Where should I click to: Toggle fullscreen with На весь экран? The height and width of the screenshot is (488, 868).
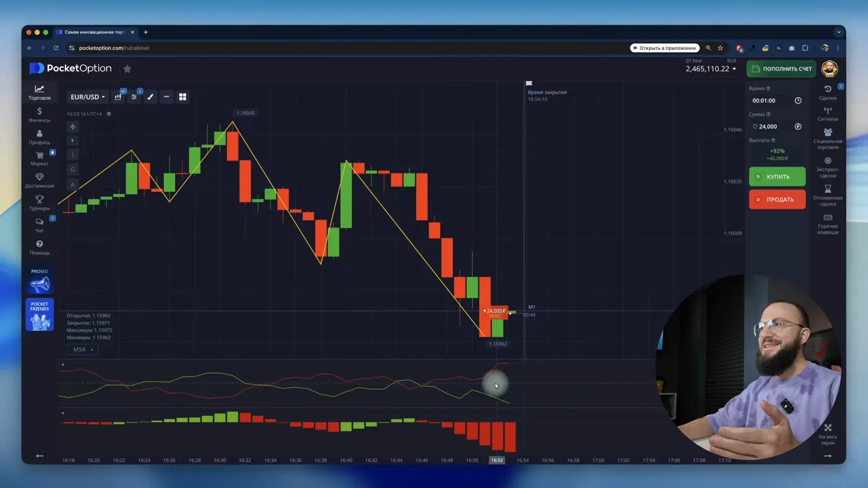(828, 435)
